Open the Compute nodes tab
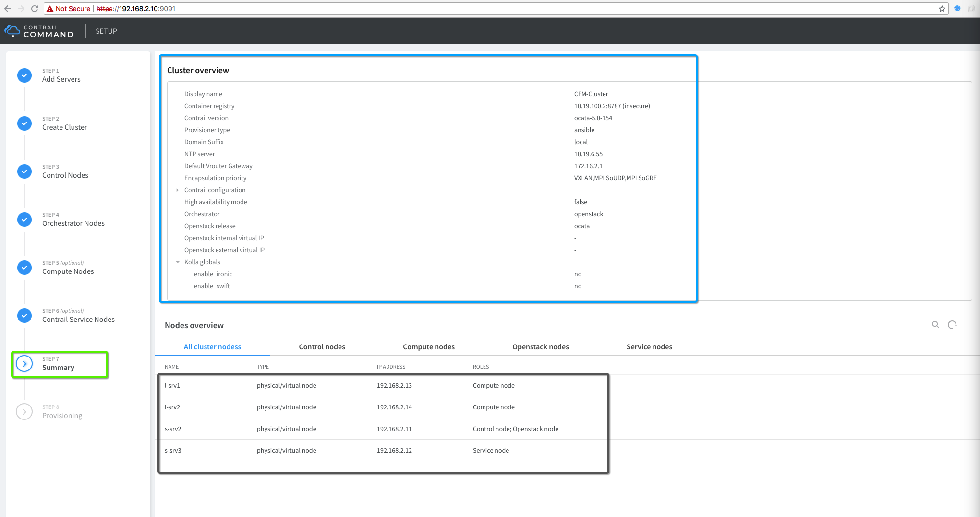 pyautogui.click(x=428, y=347)
